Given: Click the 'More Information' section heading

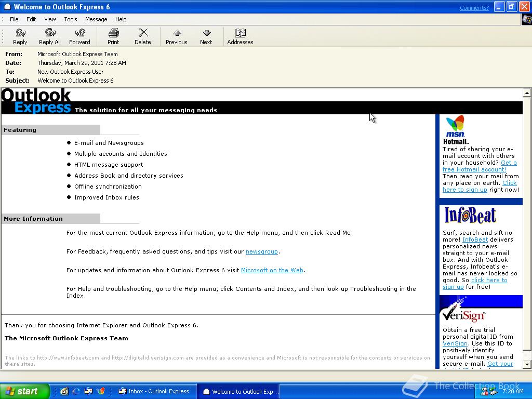Looking at the screenshot, I should click(x=33, y=219).
